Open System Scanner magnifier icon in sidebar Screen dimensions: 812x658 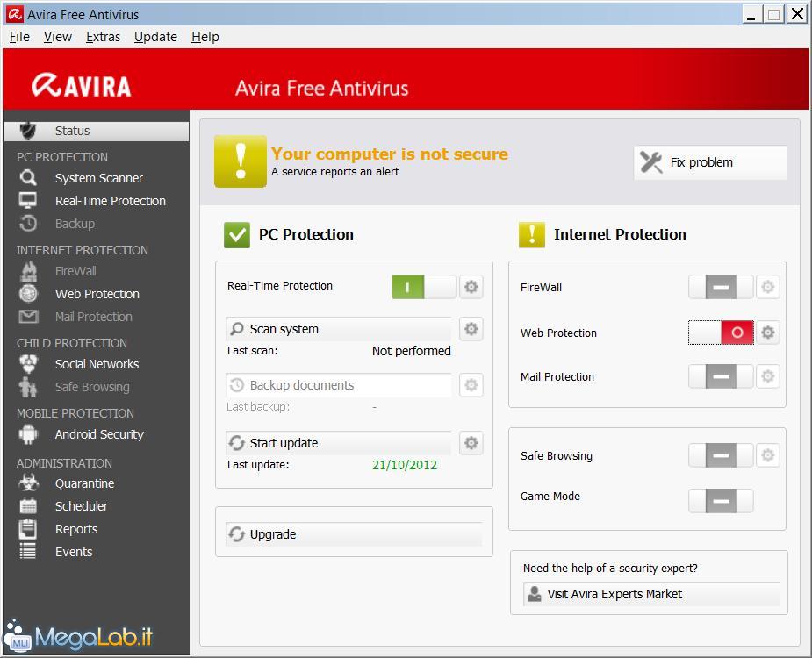point(28,177)
